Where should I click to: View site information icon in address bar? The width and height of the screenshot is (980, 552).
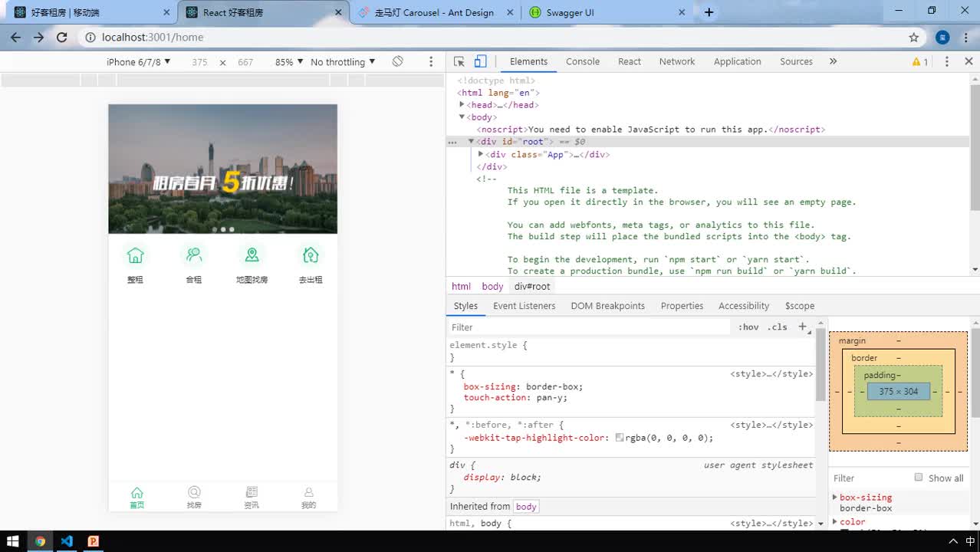coord(90,37)
